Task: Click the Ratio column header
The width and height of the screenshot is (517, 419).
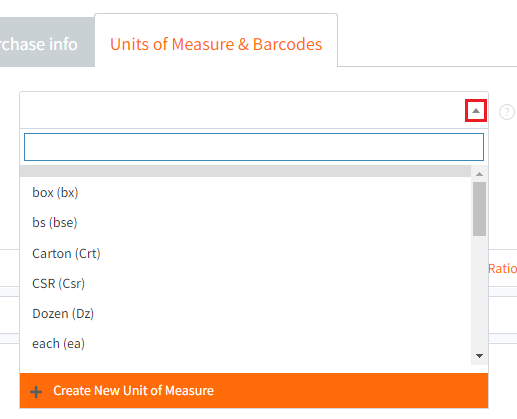Action: 503,268
